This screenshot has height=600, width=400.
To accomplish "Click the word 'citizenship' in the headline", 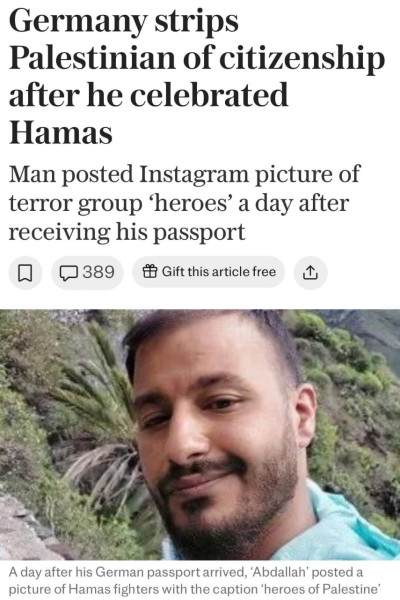I will point(302,60).
